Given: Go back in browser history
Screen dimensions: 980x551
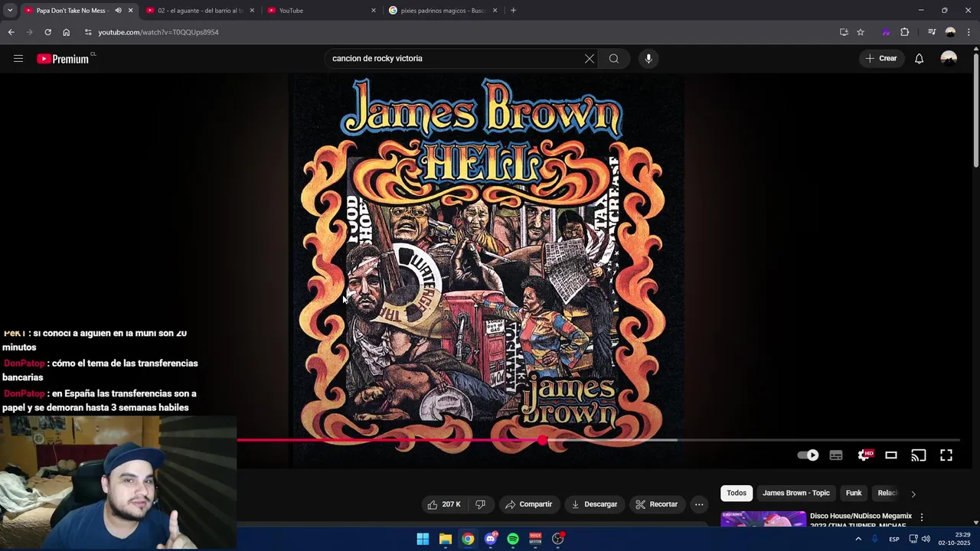Looking at the screenshot, I should (11, 32).
